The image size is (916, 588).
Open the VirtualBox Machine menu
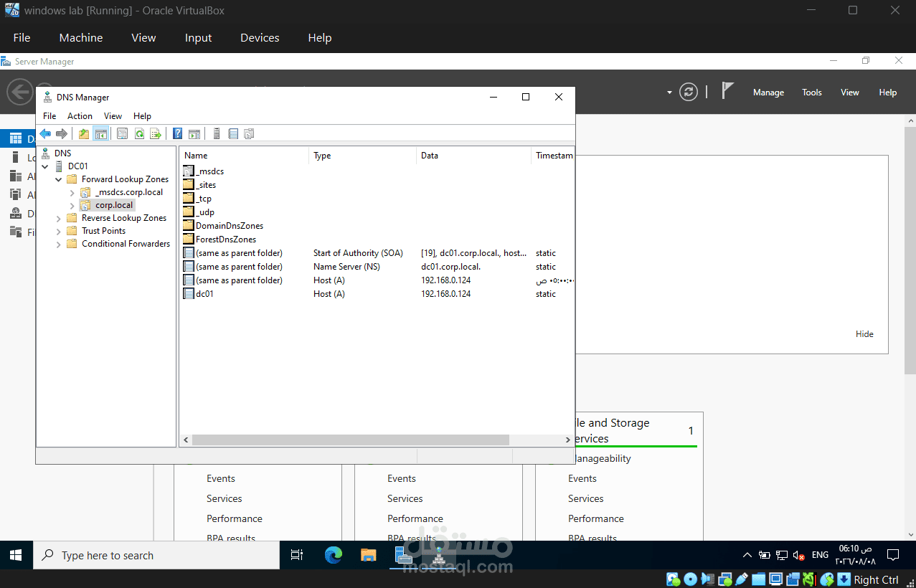[x=81, y=38]
